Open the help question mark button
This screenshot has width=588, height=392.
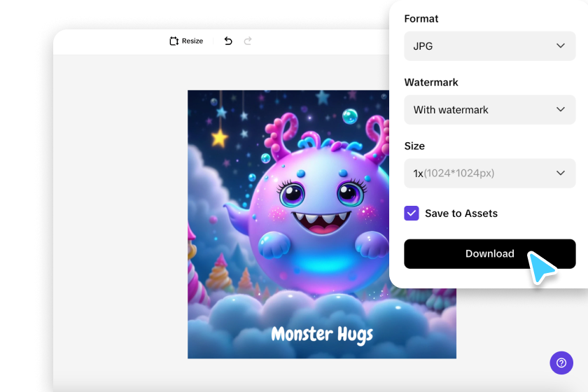pyautogui.click(x=561, y=363)
